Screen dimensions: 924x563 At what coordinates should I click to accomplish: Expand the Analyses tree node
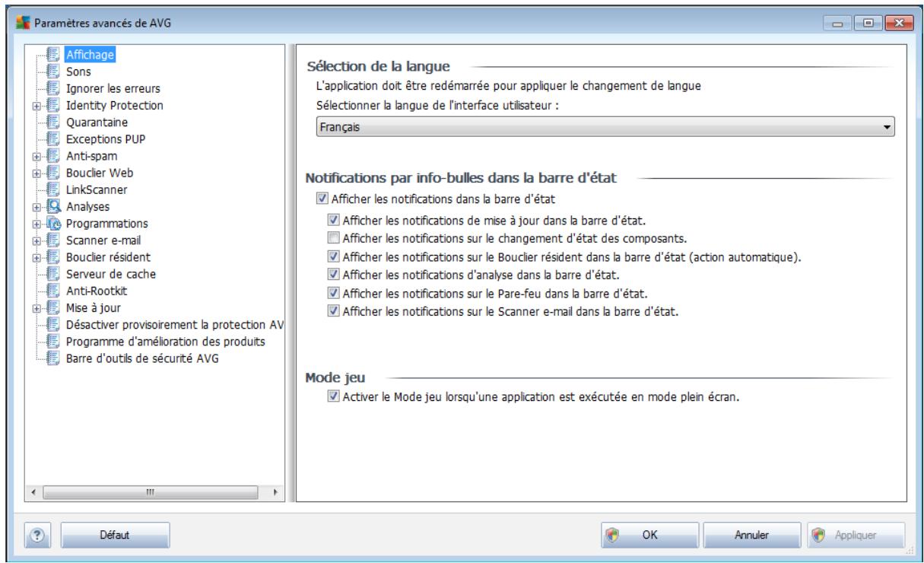[37, 206]
